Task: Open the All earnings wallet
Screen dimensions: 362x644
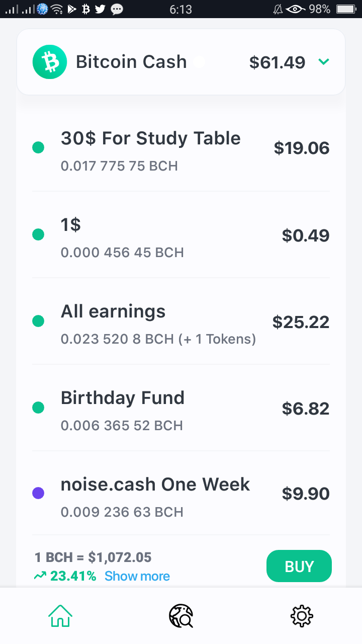Action: 181,321
